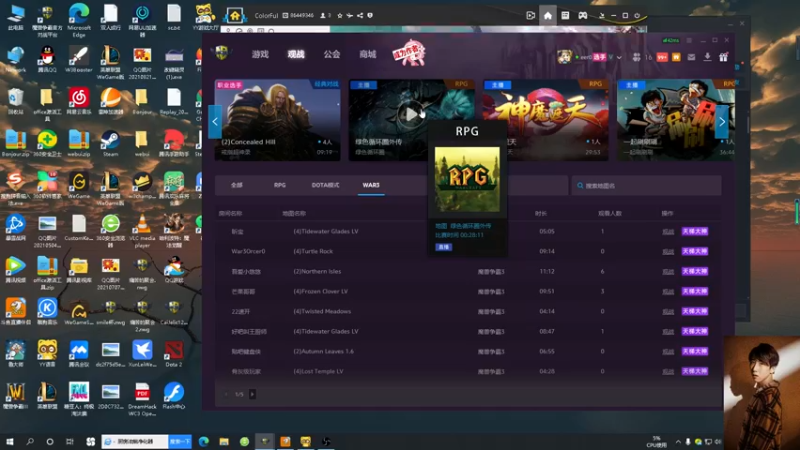Open the (2)Concealed Hill match card

[278, 120]
